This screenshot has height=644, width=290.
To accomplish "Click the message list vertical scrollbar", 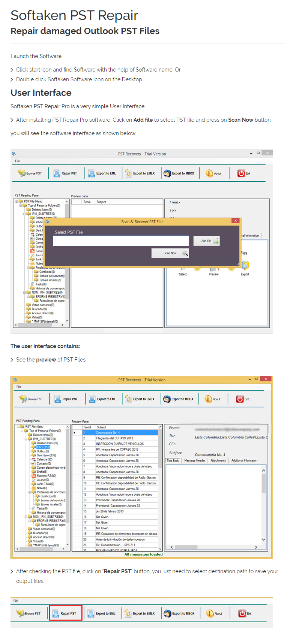I will (161, 488).
